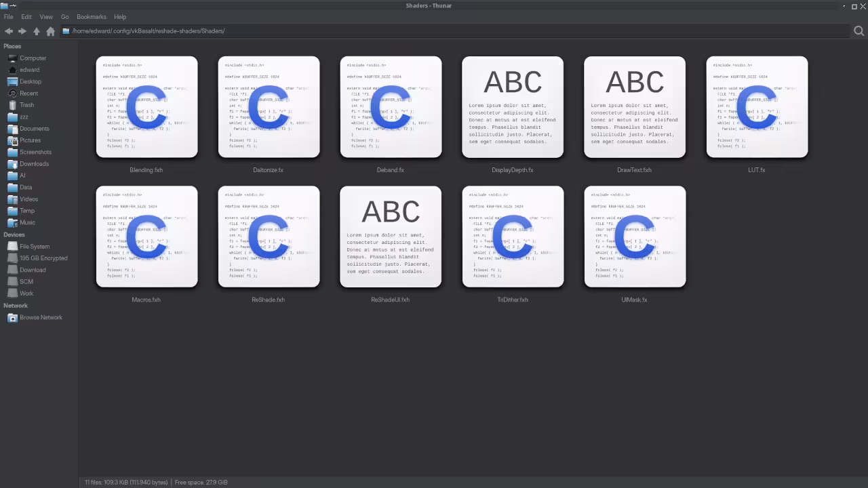Click the Desktop icon in sidebar
The height and width of the screenshot is (488, 868).
point(12,82)
